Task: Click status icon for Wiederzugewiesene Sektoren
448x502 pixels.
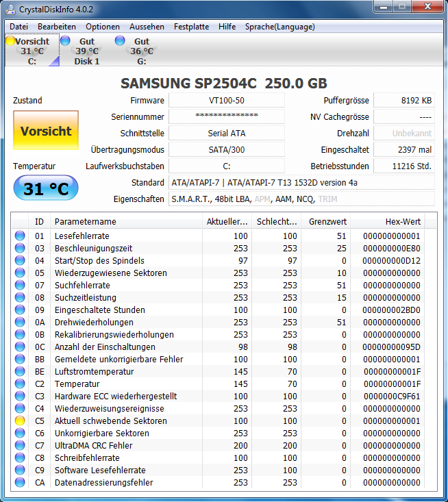Action: click(x=20, y=273)
